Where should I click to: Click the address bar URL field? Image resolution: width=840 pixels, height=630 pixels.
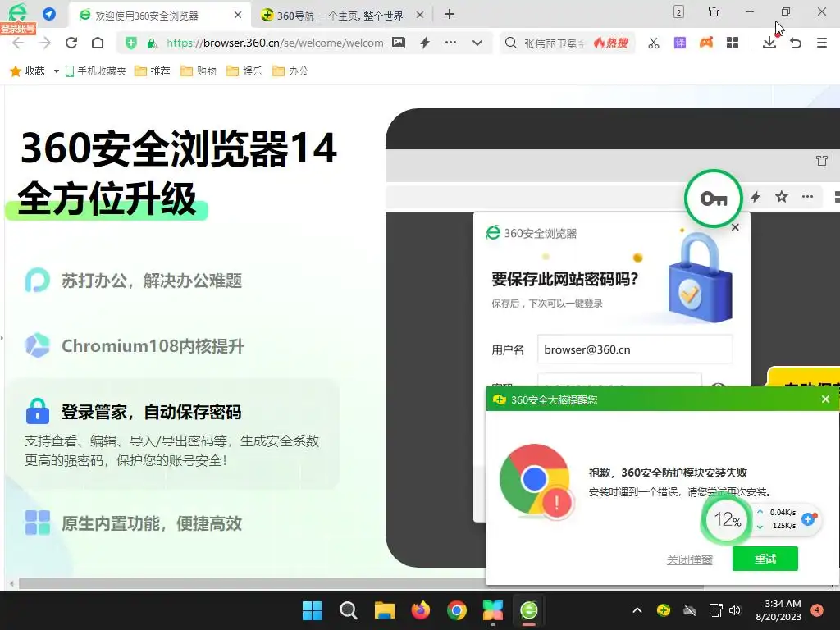[274, 43]
